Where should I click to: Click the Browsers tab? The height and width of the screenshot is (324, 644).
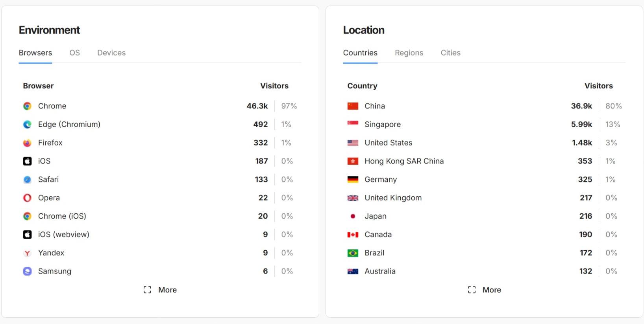(35, 53)
